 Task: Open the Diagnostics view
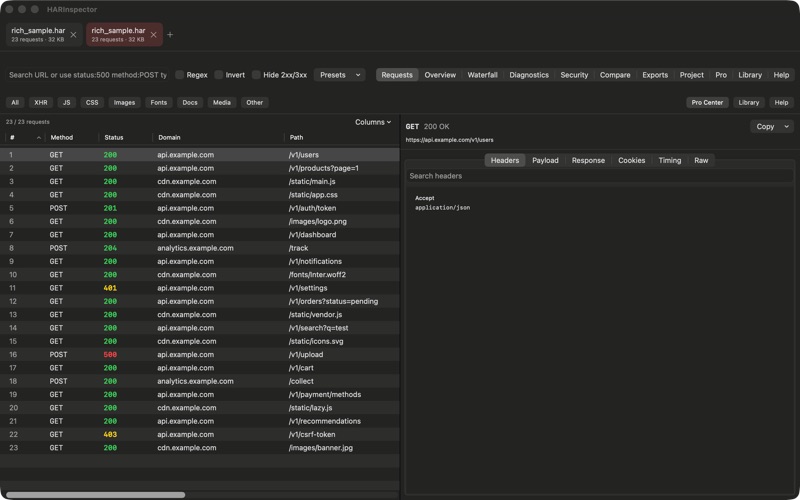[529, 75]
